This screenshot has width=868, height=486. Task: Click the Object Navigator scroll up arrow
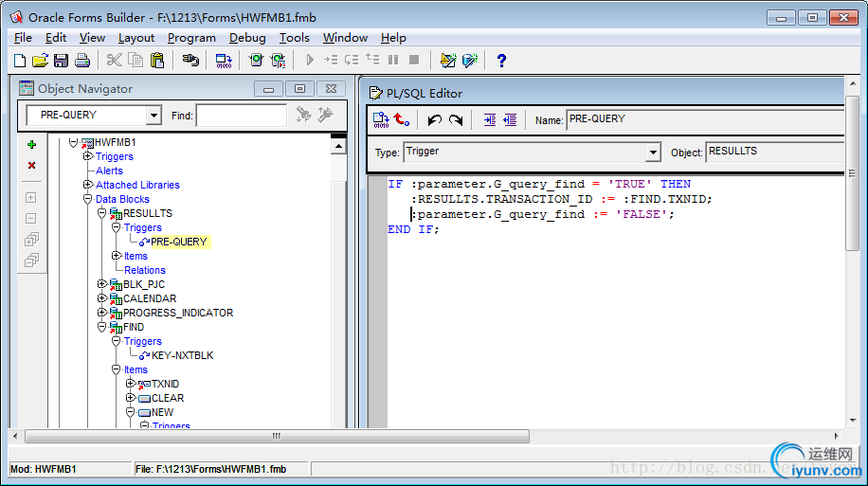coord(338,147)
